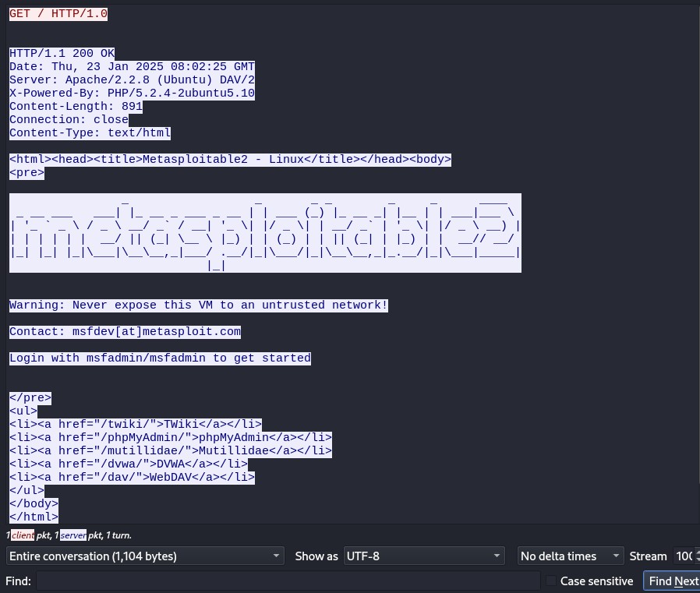The width and height of the screenshot is (700, 593).
Task: Click the /twiki/ TWiki list line
Action: tap(136, 424)
